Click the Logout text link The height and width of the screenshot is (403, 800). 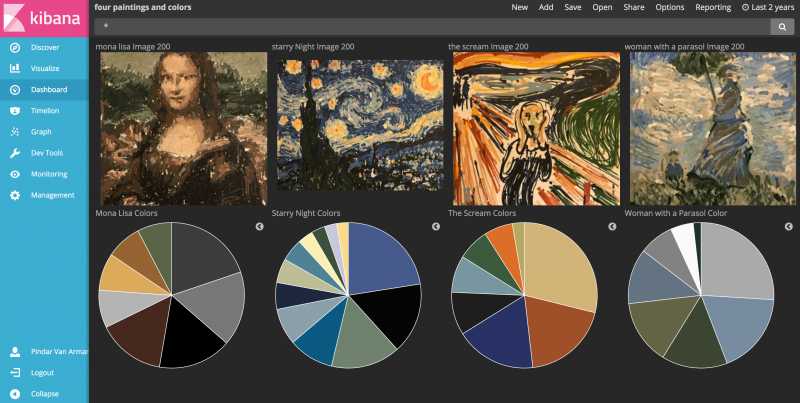click(x=42, y=373)
